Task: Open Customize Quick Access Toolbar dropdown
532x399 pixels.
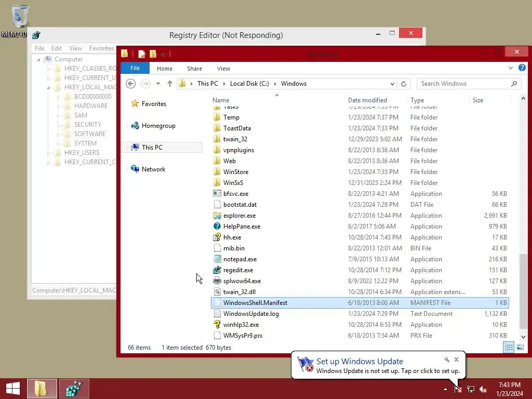Action: click(163, 54)
